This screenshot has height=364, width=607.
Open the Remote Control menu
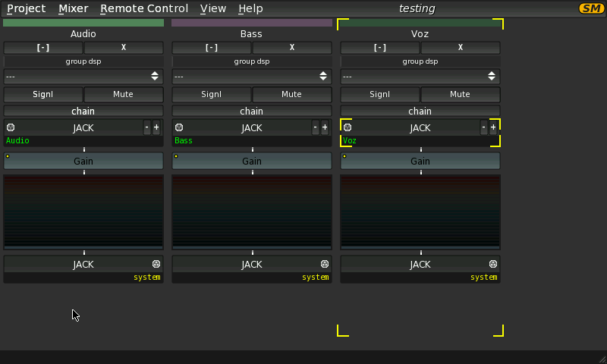click(x=144, y=8)
